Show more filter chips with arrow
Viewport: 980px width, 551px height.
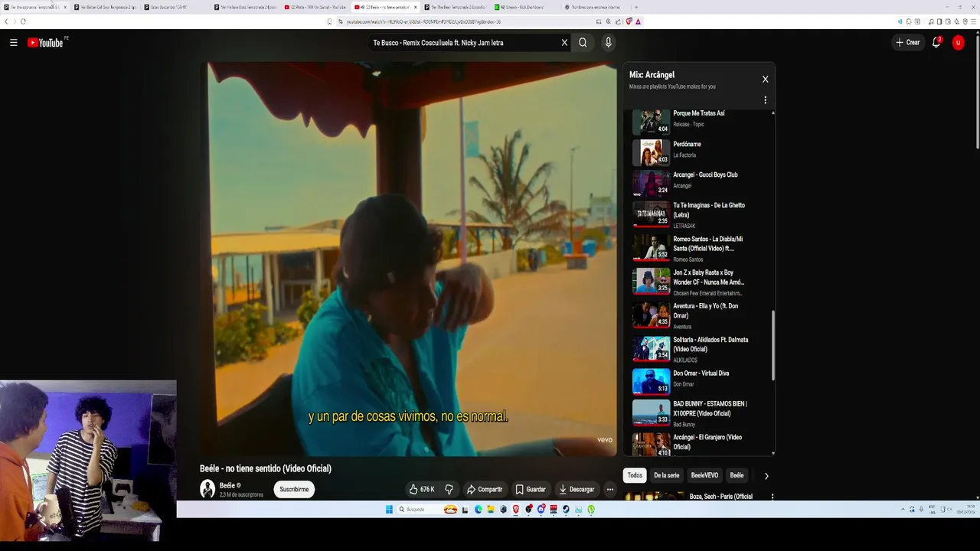(766, 475)
